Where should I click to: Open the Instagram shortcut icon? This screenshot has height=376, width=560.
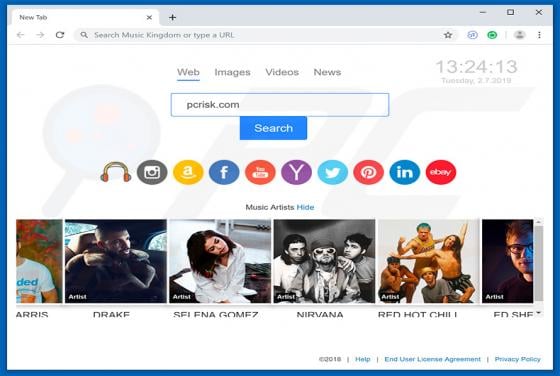coord(152,172)
